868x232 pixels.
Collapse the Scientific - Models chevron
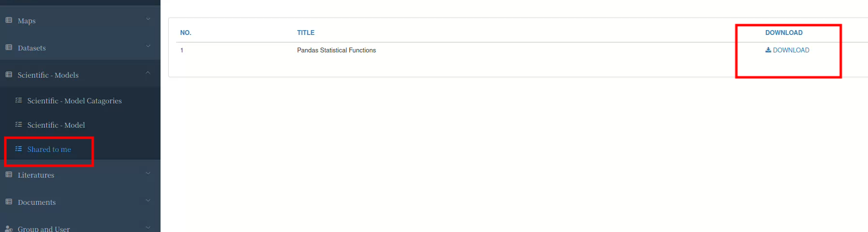(x=148, y=73)
